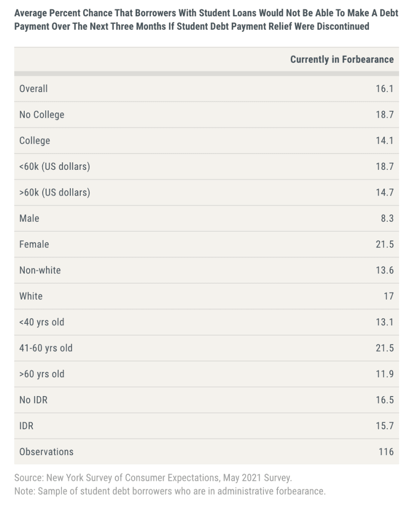Select the Male value 8.3

[x=387, y=218]
